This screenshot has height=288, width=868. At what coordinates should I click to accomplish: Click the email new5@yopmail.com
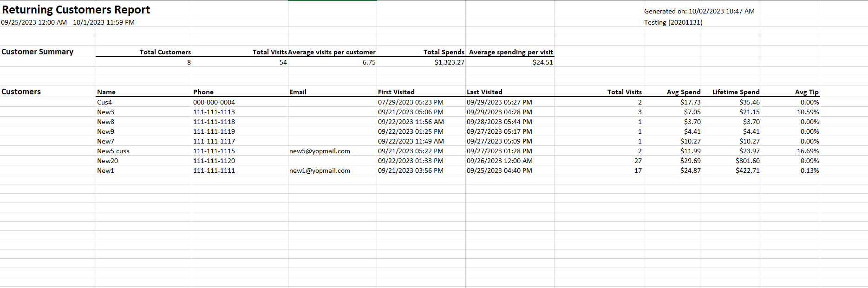click(x=320, y=151)
